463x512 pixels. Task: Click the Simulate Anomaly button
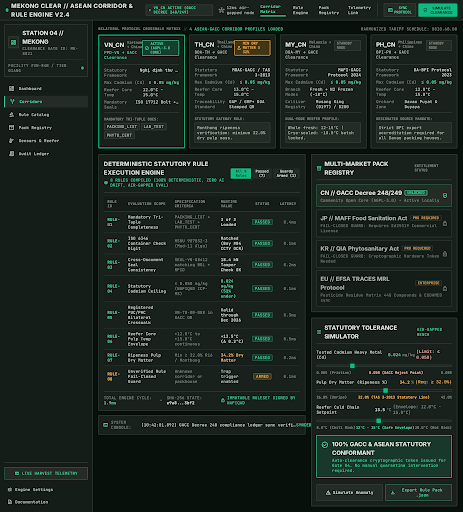349,492
